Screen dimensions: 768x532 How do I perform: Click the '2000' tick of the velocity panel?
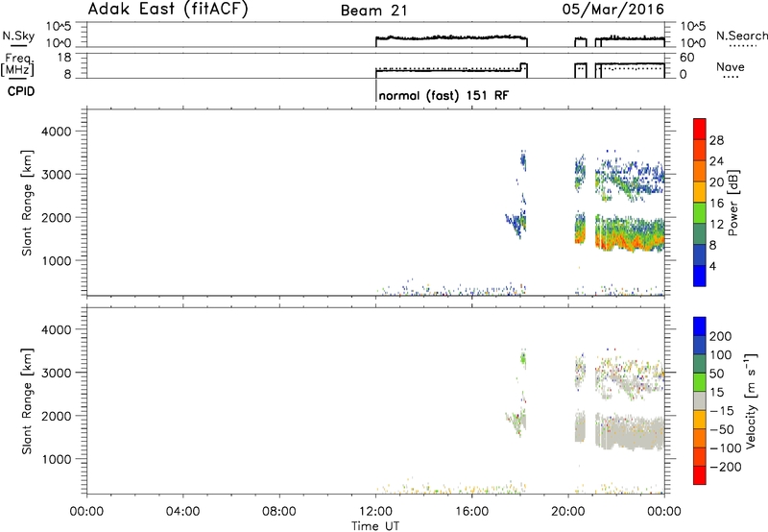coord(57,416)
